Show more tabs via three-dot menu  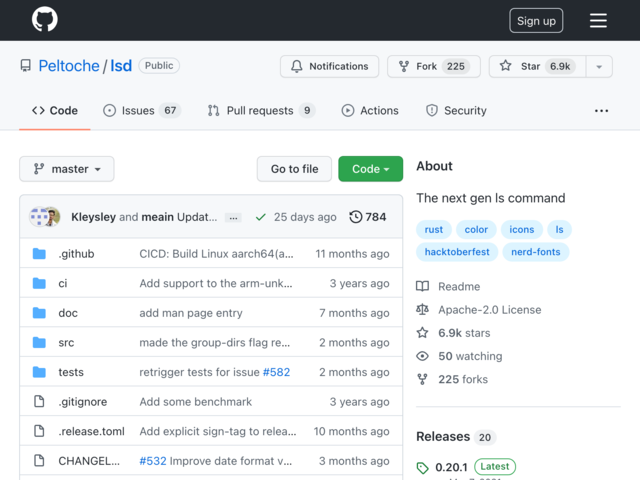point(601,111)
